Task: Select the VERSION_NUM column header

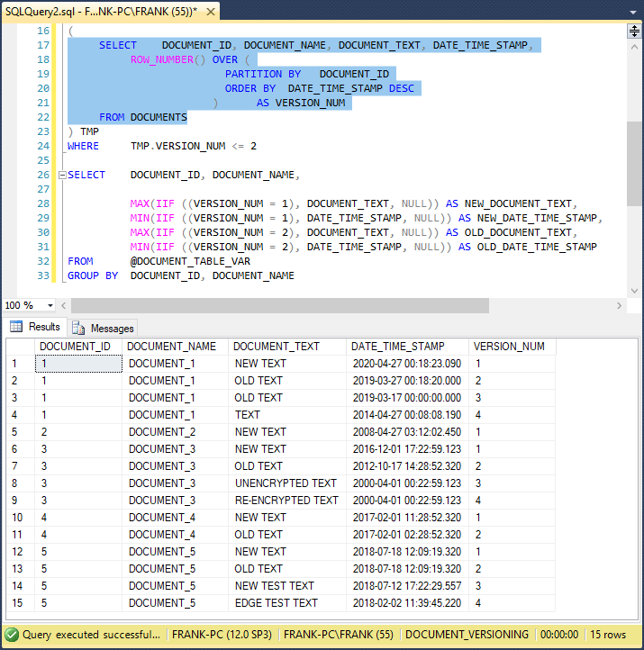Action: (512, 347)
